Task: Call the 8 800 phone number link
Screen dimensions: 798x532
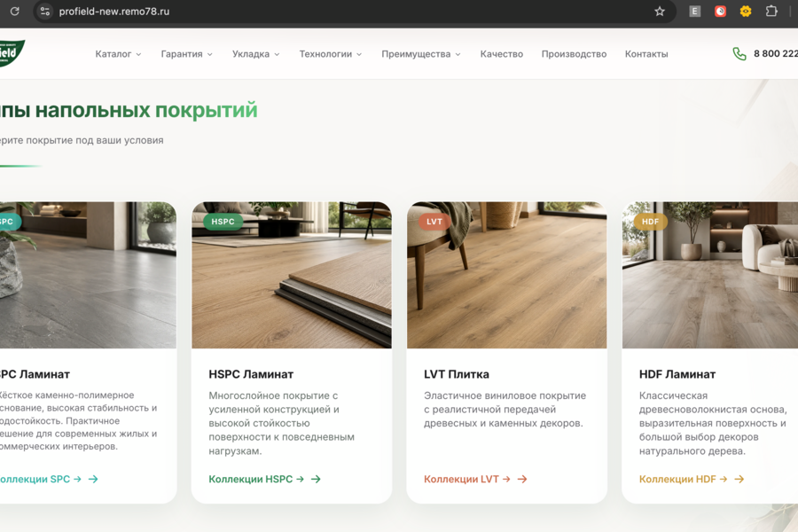Action: (776, 54)
